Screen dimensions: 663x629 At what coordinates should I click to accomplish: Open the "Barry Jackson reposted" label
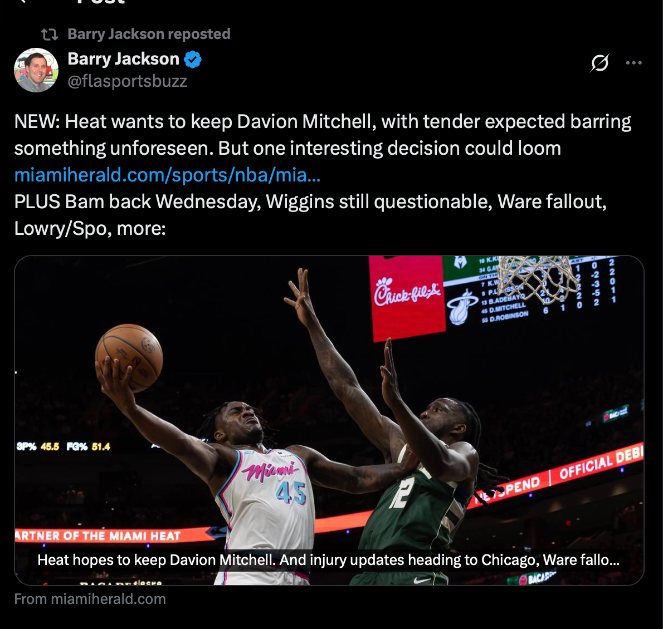[149, 34]
